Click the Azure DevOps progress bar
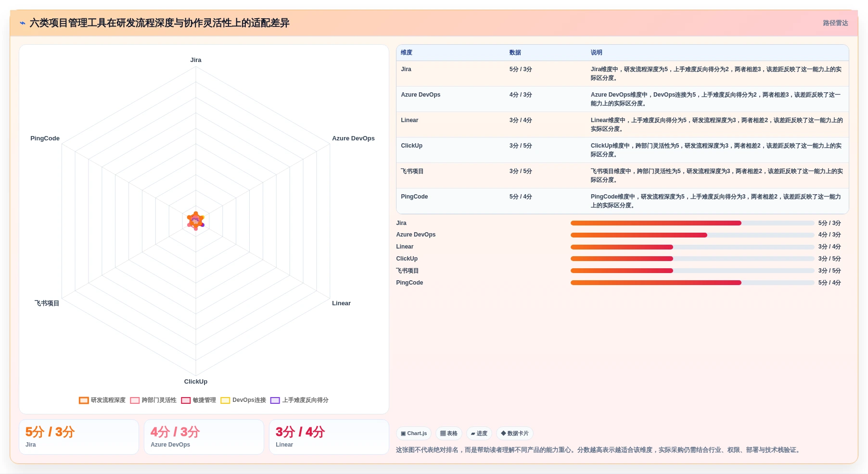Viewport: 868px width, 474px height. pos(692,235)
